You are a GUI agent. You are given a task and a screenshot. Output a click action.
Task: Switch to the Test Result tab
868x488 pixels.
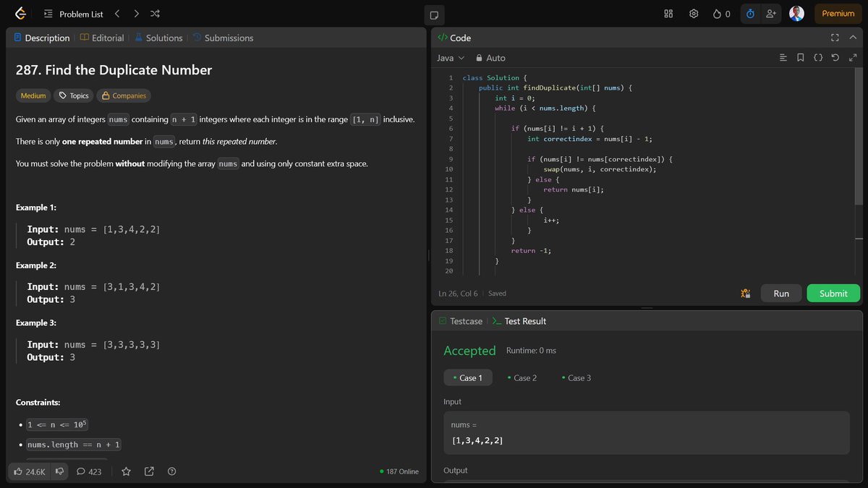(x=519, y=321)
